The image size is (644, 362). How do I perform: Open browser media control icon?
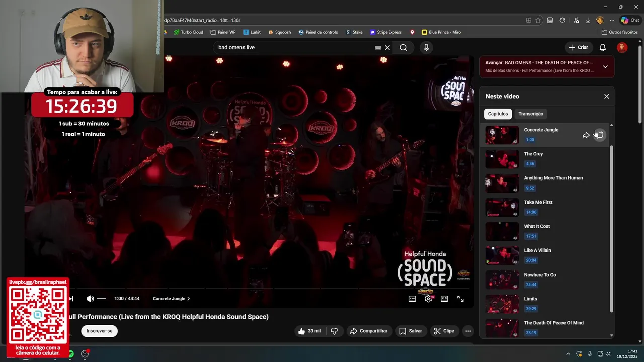click(576, 20)
